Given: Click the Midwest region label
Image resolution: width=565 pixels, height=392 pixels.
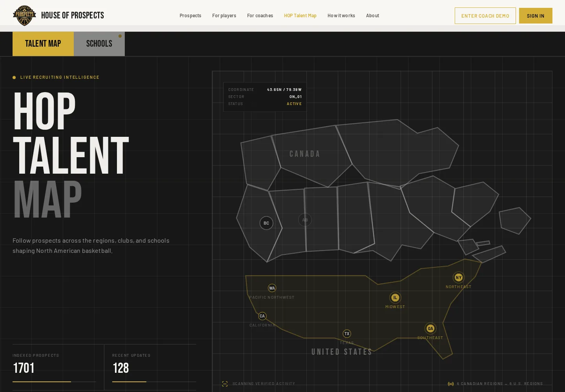Looking at the screenshot, I should (x=395, y=307).
